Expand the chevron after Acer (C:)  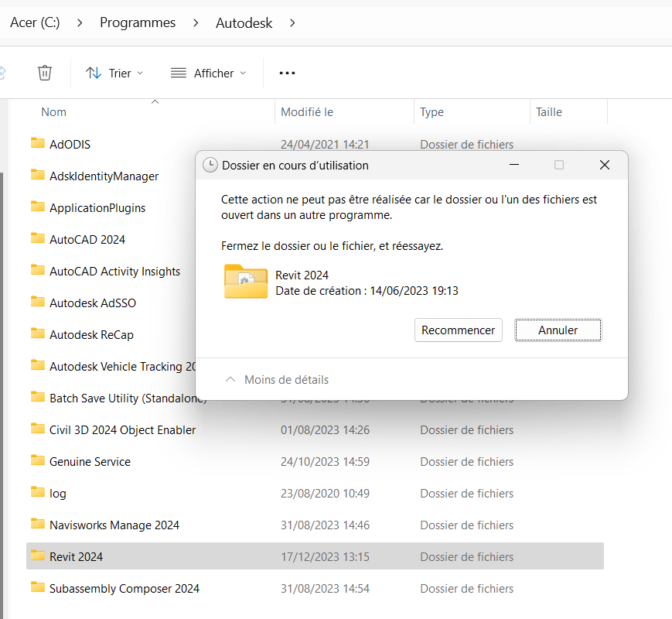[x=80, y=22]
